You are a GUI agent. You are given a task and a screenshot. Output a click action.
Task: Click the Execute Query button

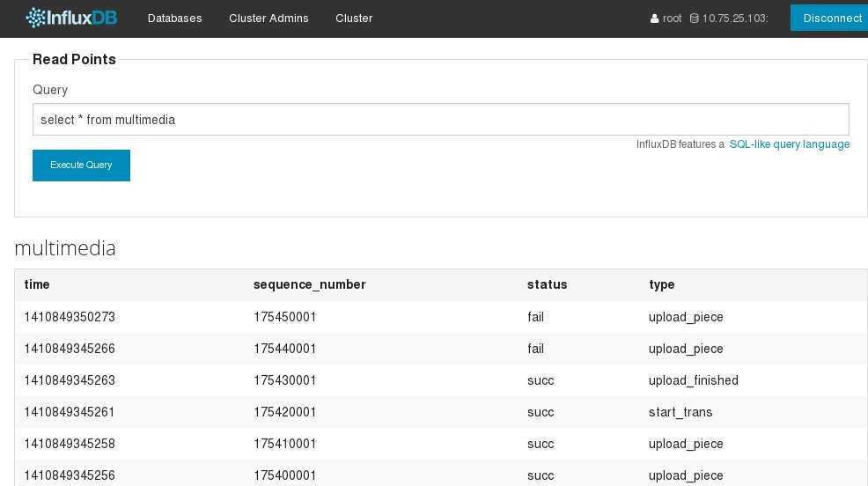81,165
